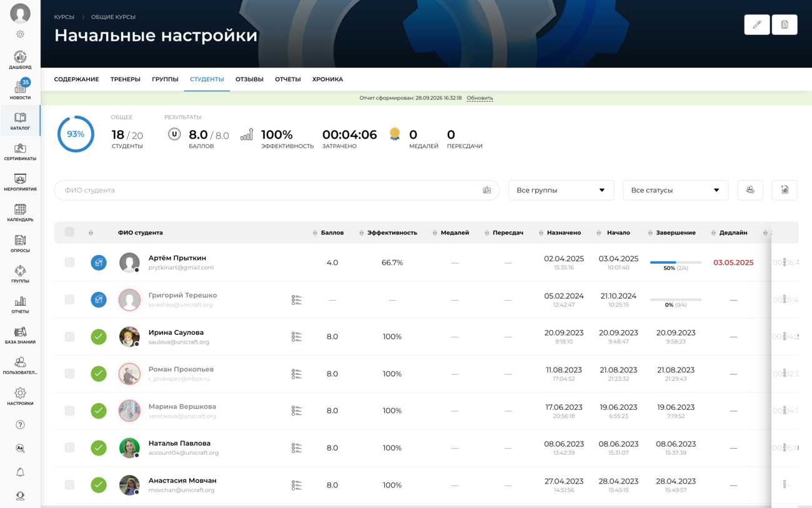Switch to the Хроника tab

click(x=327, y=79)
